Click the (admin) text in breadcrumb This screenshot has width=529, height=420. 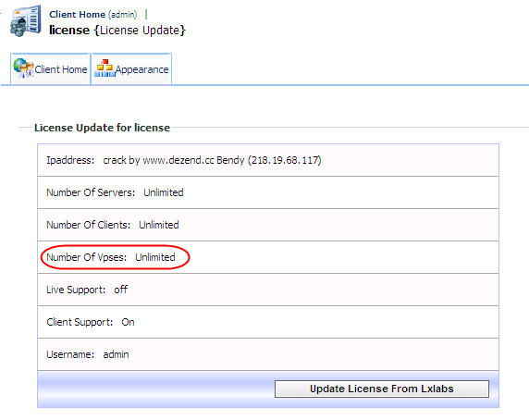pyautogui.click(x=122, y=15)
